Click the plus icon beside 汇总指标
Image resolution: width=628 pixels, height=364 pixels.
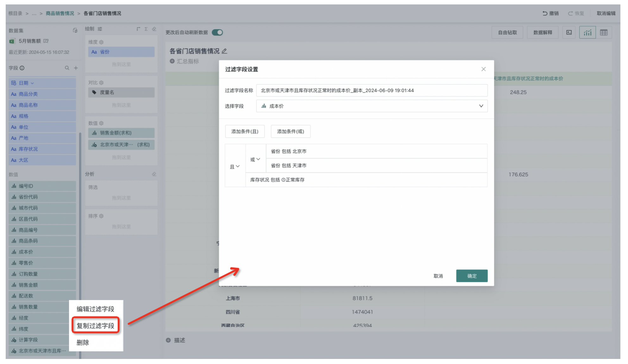[172, 61]
